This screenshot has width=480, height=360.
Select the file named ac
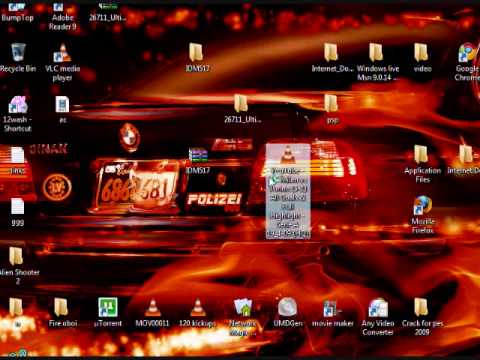63,109
